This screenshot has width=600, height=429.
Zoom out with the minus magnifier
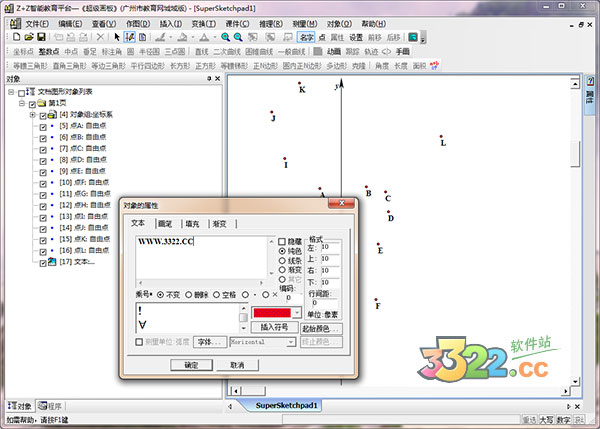coord(238,37)
